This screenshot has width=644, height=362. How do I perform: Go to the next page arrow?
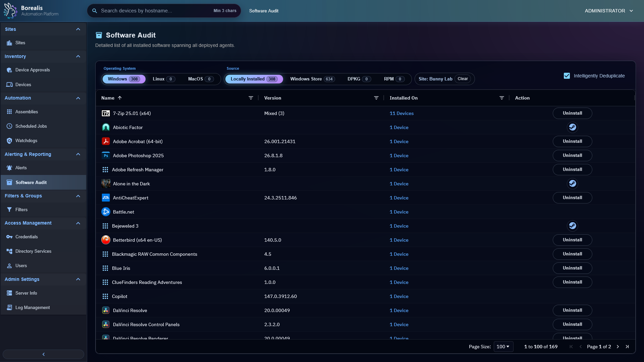618,347
